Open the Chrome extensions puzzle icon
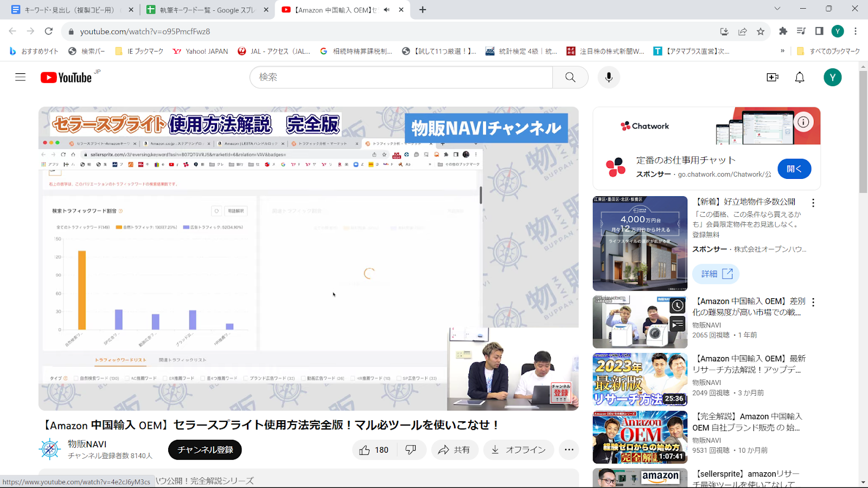The height and width of the screenshot is (488, 868). click(x=783, y=31)
